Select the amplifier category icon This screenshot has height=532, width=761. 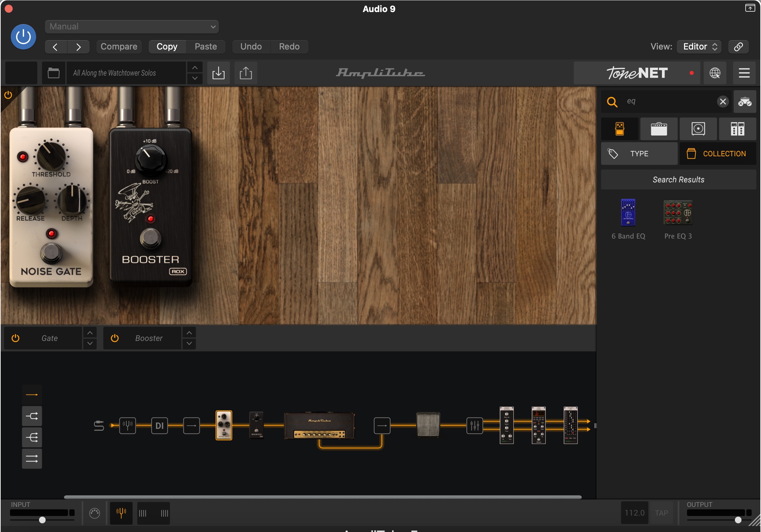659,129
